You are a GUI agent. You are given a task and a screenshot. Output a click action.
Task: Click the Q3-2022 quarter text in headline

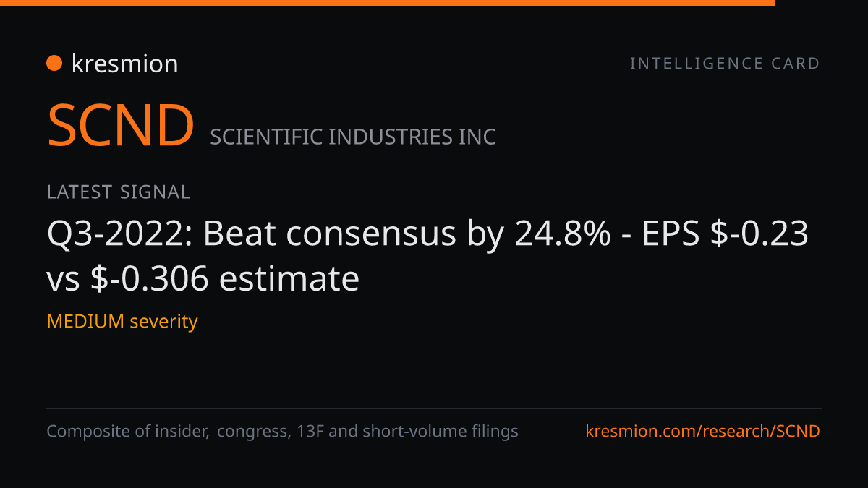coord(120,234)
